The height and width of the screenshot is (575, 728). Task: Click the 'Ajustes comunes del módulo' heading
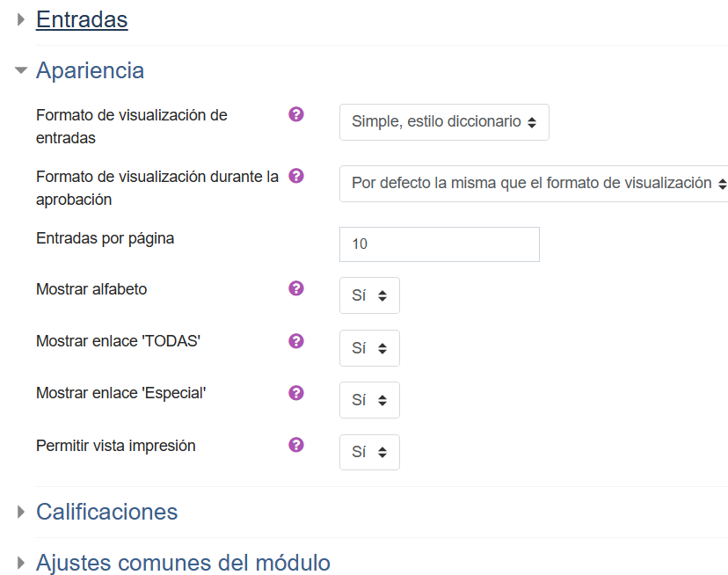183,563
